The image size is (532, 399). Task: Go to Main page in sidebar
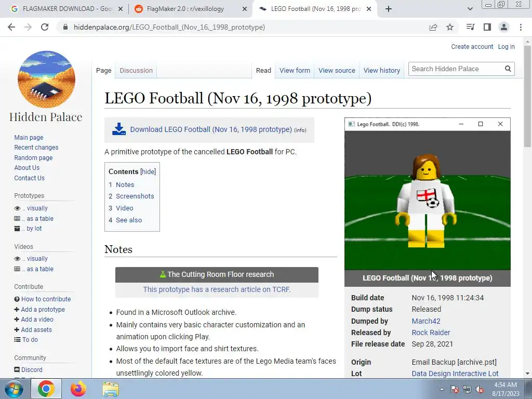[29, 137]
